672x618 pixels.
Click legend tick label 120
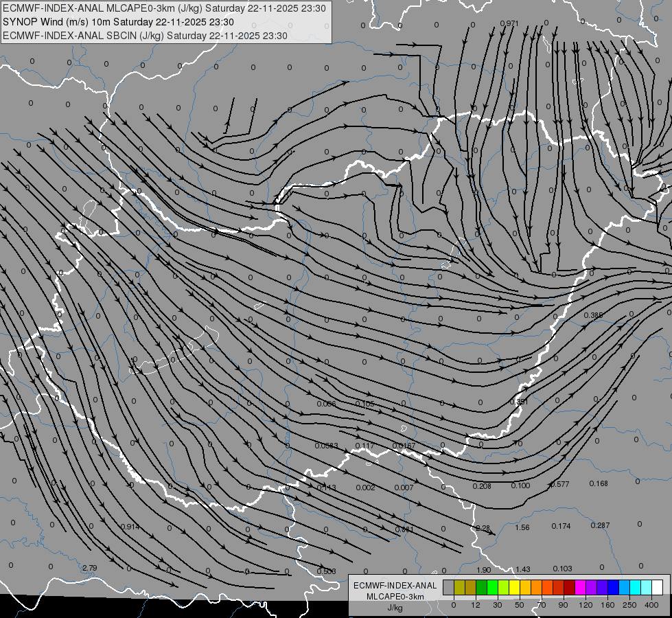click(x=586, y=605)
